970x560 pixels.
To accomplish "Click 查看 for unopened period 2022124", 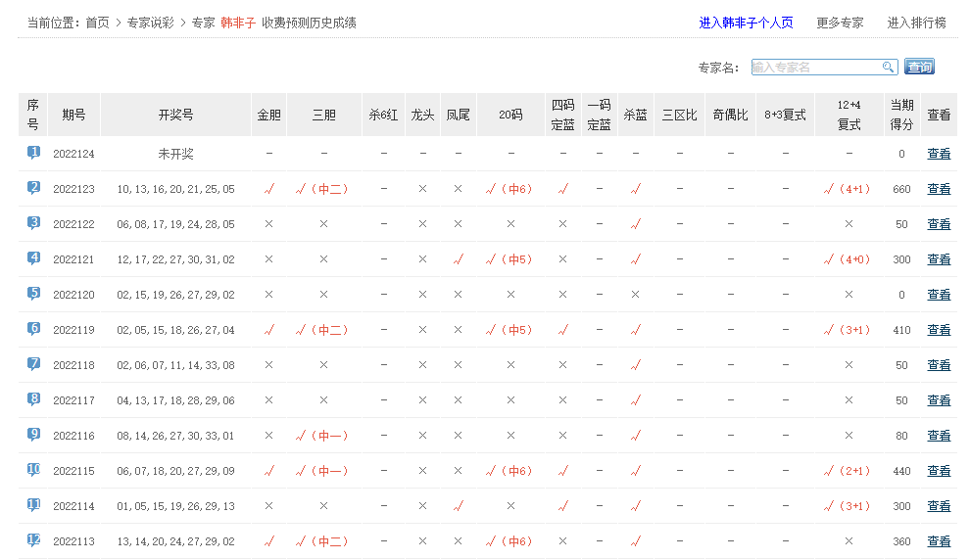I will pos(938,154).
